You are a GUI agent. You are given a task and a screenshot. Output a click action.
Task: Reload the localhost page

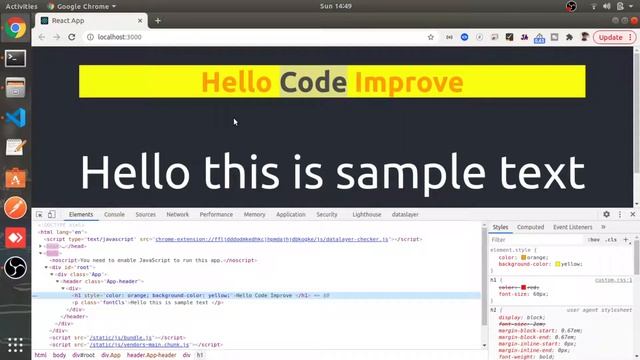[72, 37]
